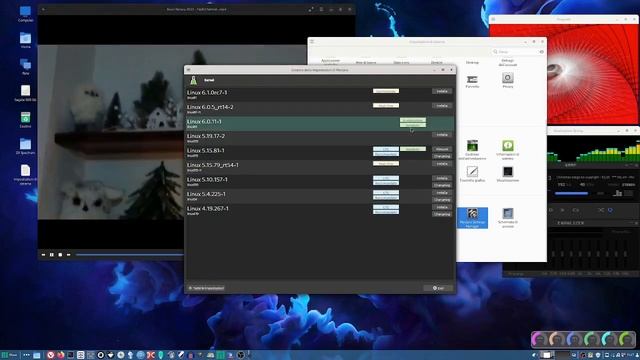
Task: Open the video player hamburger menu
Action: tap(321, 9)
